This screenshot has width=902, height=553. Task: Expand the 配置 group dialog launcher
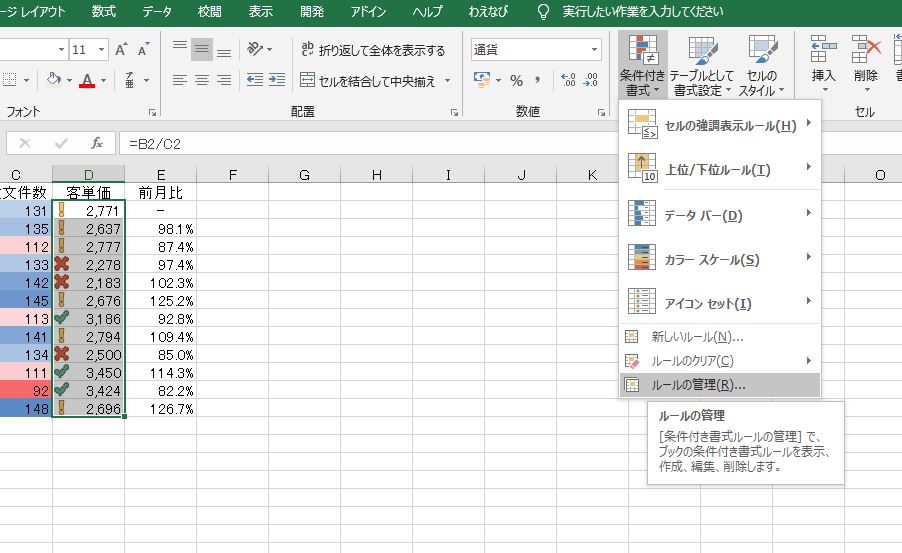[x=454, y=112]
